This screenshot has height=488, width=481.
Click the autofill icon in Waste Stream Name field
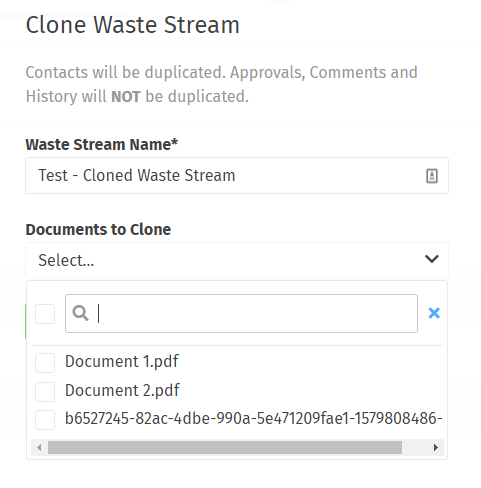432,176
